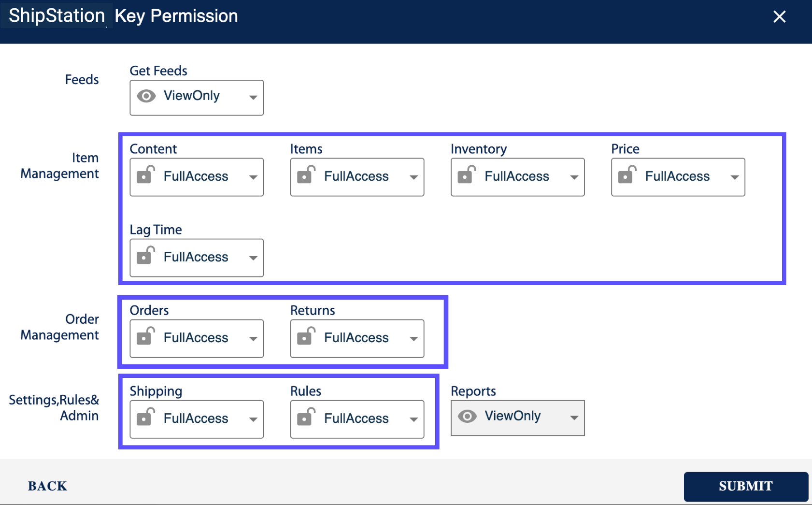This screenshot has height=505, width=812.
Task: Open the Returns permission dropdown
Action: click(x=414, y=339)
